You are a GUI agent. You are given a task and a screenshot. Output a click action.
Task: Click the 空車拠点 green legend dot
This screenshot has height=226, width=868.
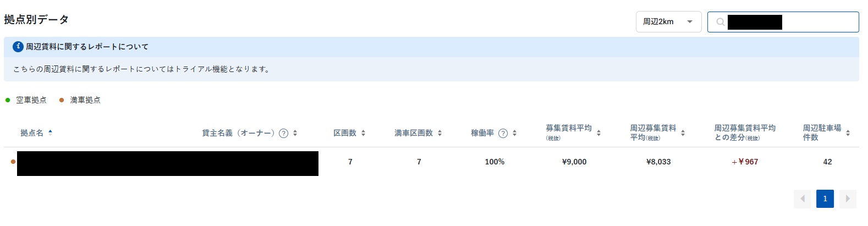point(8,100)
